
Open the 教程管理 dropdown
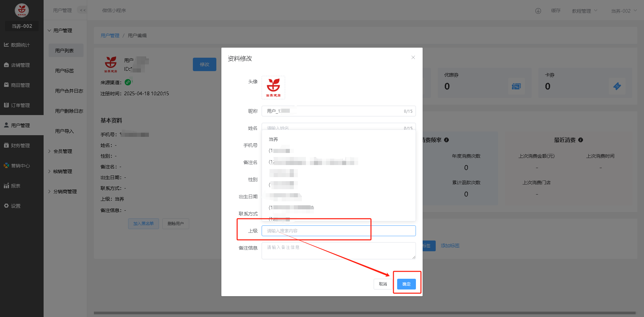[x=584, y=11]
